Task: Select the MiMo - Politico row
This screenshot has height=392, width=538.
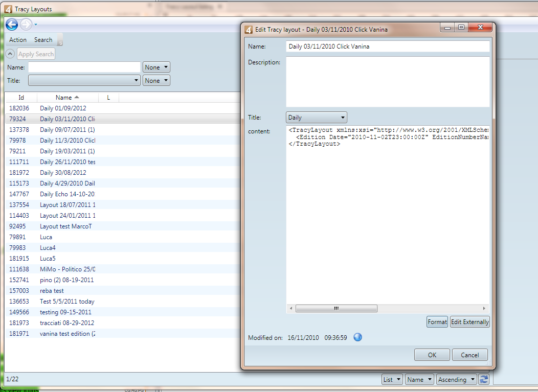Action: pyautogui.click(x=123, y=269)
